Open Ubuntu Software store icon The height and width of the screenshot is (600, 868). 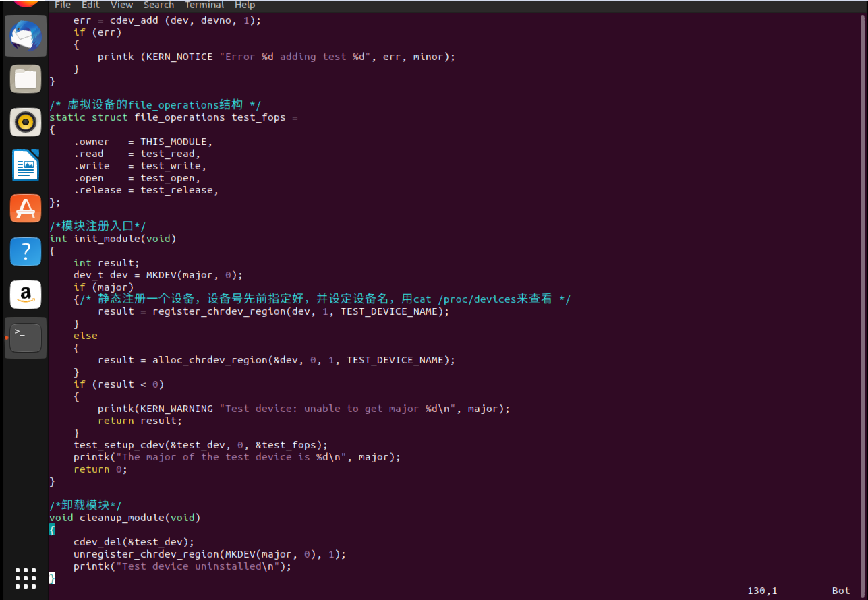(26, 208)
